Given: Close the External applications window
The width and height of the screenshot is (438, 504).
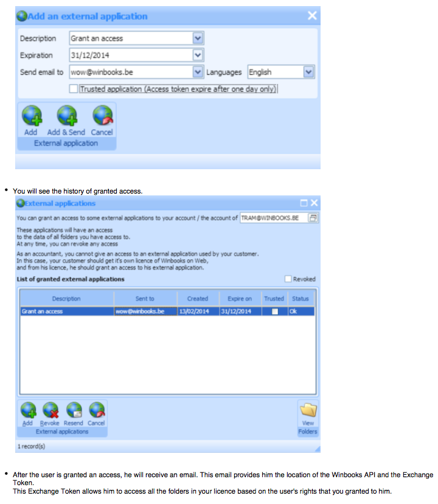Looking at the screenshot, I should [x=315, y=203].
